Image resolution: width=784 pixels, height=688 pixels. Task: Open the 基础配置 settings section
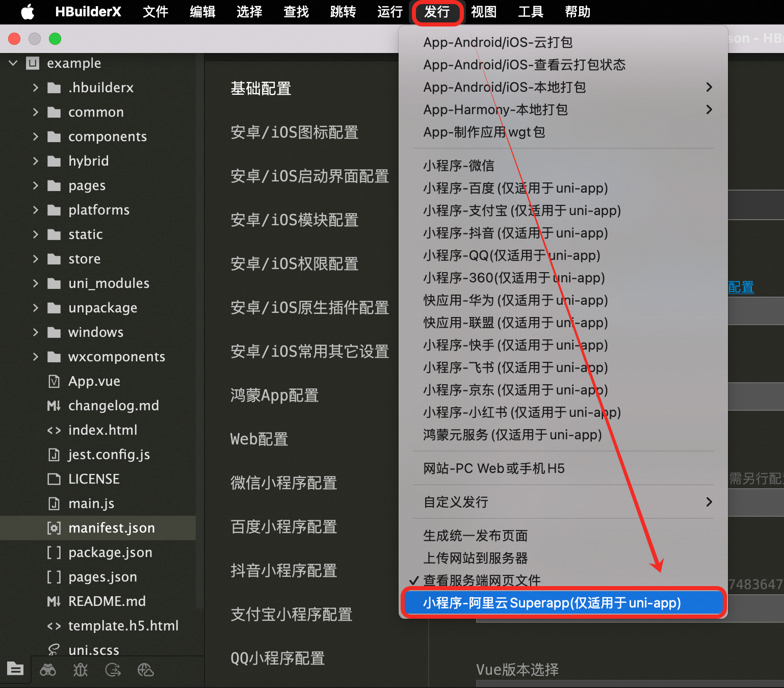tap(261, 89)
